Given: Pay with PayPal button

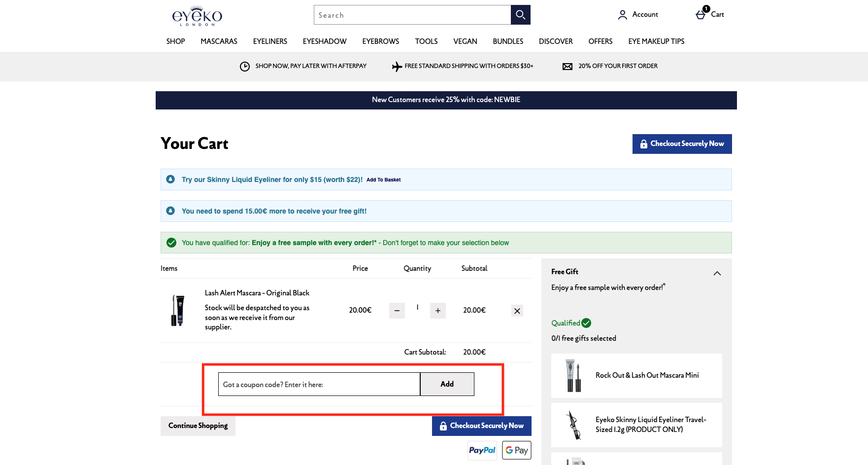Looking at the screenshot, I should pos(482,450).
